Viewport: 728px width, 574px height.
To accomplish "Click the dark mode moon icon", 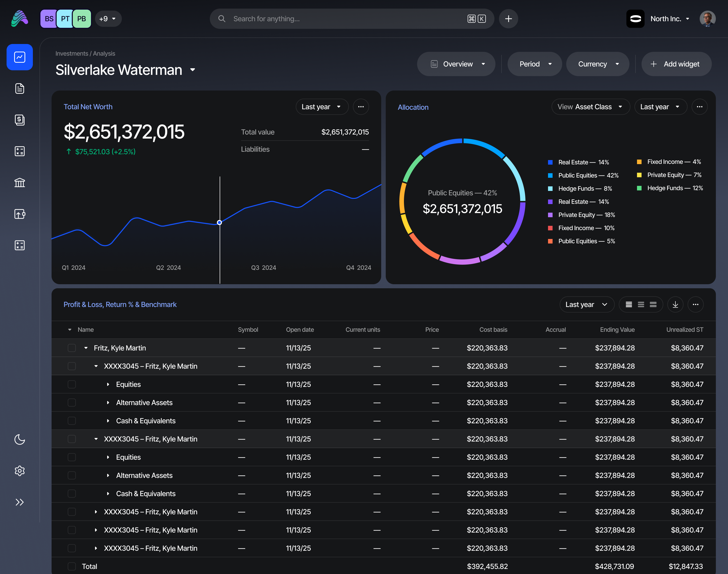I will [19, 439].
